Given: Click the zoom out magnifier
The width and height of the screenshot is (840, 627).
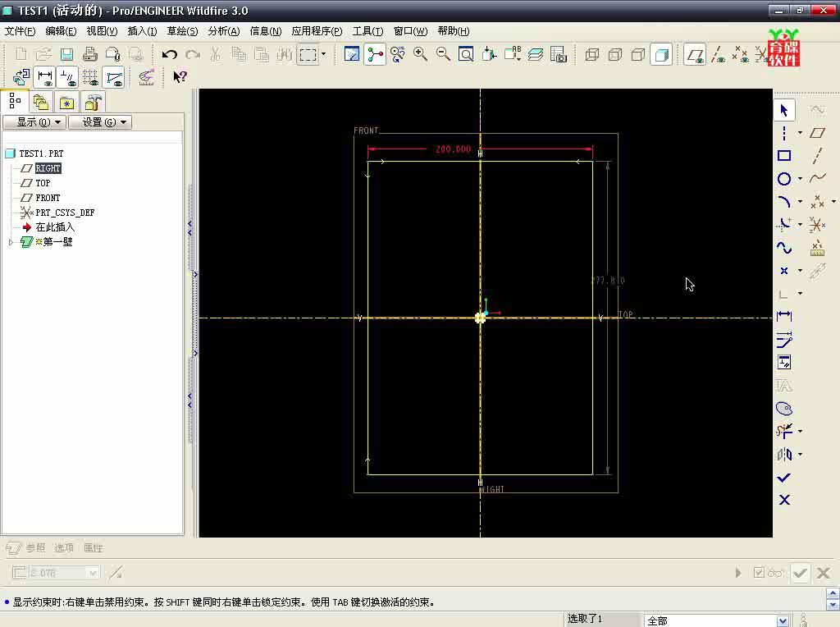Looking at the screenshot, I should pyautogui.click(x=443, y=55).
